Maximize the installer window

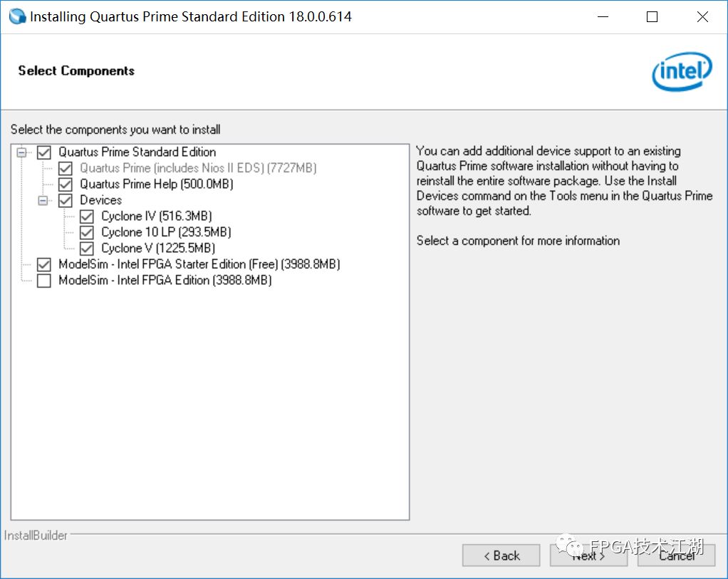(x=652, y=16)
